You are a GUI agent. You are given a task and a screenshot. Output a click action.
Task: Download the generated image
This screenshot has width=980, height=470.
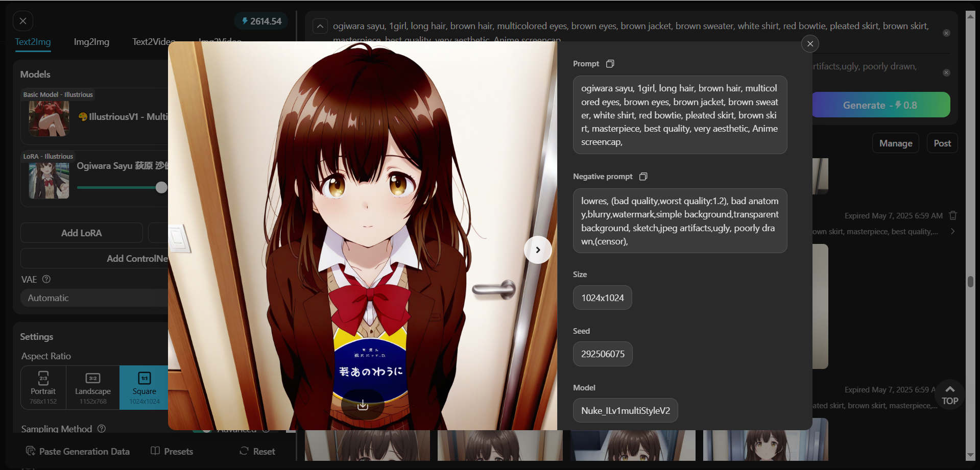click(x=363, y=405)
